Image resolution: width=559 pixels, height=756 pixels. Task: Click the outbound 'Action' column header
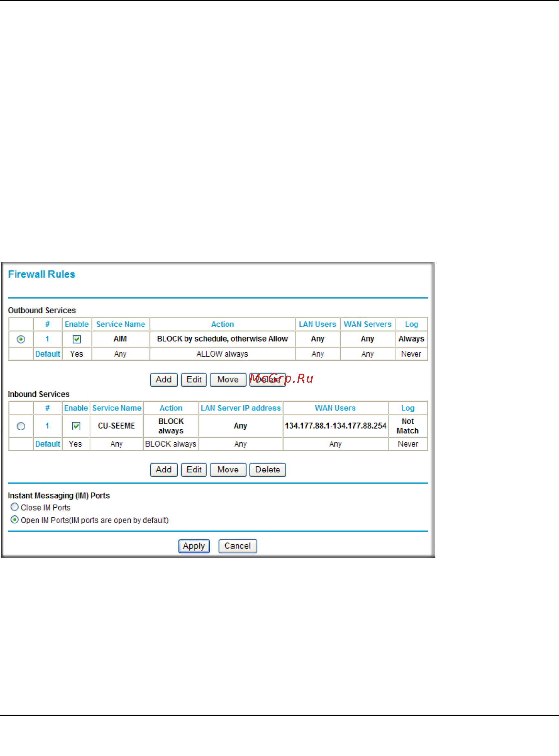tap(222, 324)
